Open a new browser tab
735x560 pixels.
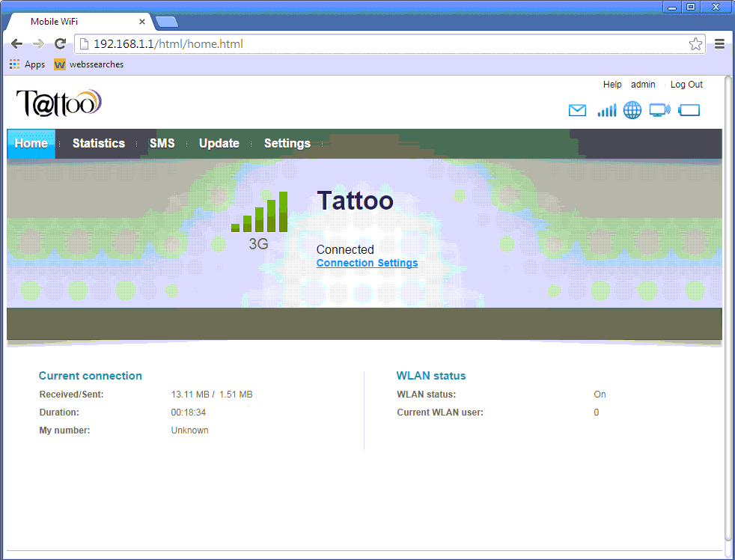point(166,22)
